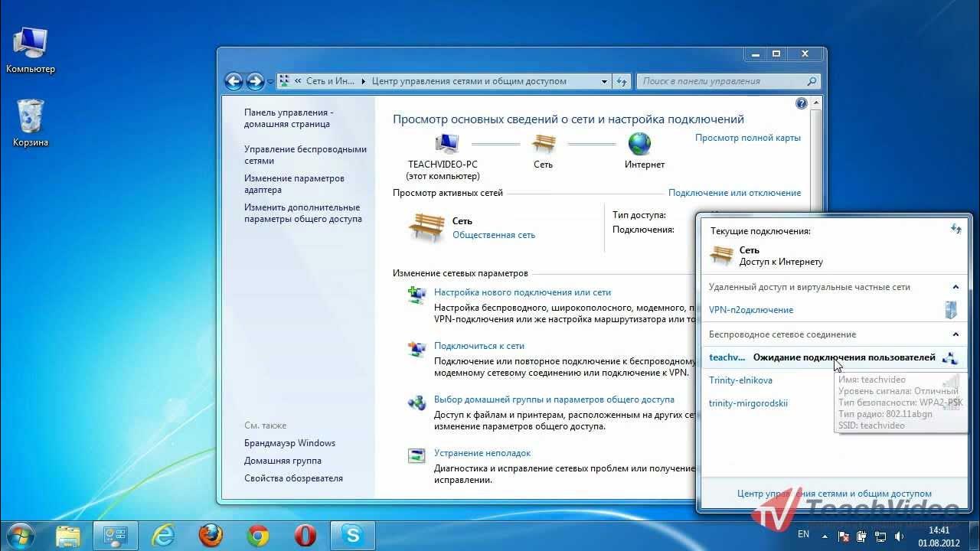Click the connect to network icon
The image size is (980, 551).
tap(416, 349)
